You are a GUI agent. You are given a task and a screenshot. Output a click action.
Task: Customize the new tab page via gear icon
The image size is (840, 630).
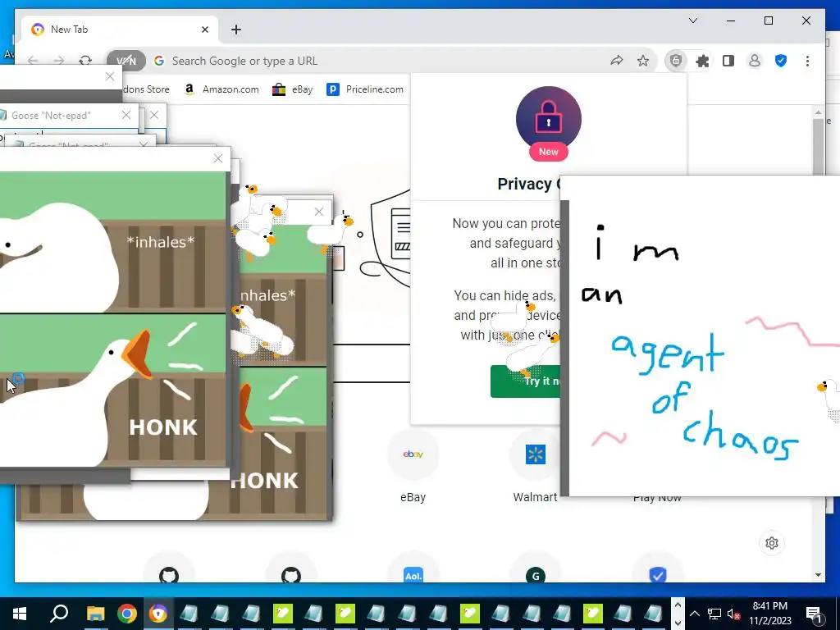tap(772, 543)
